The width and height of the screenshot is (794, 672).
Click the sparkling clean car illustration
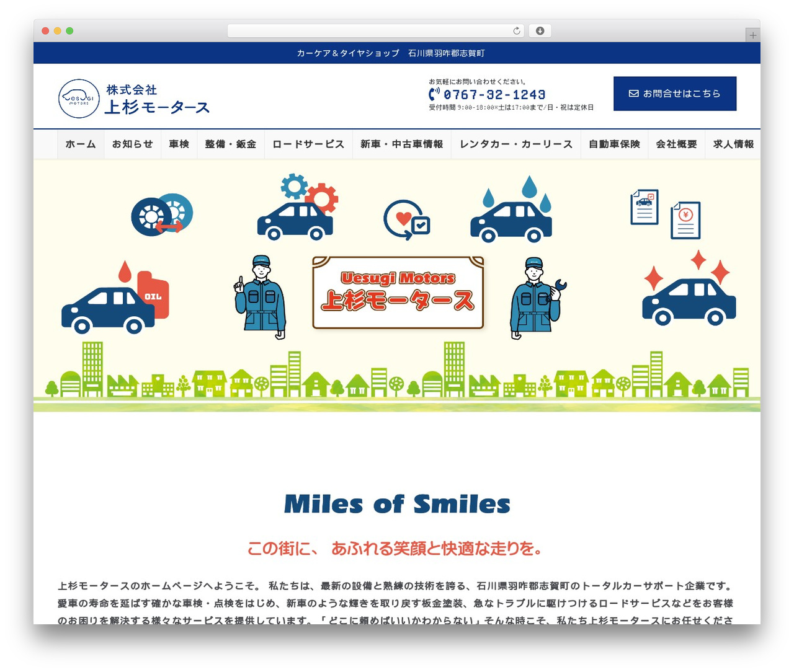tap(689, 288)
